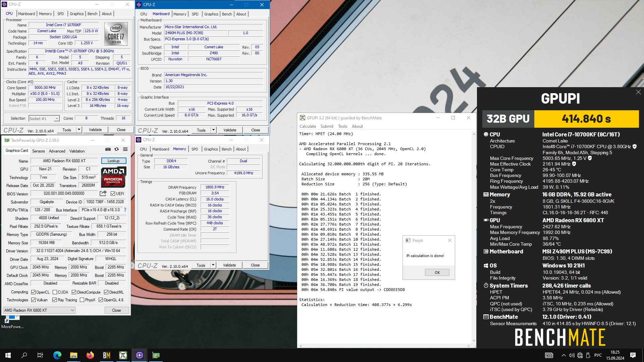
Task: Switch to Sensors tab in GPU-Z
Action: pos(38,151)
